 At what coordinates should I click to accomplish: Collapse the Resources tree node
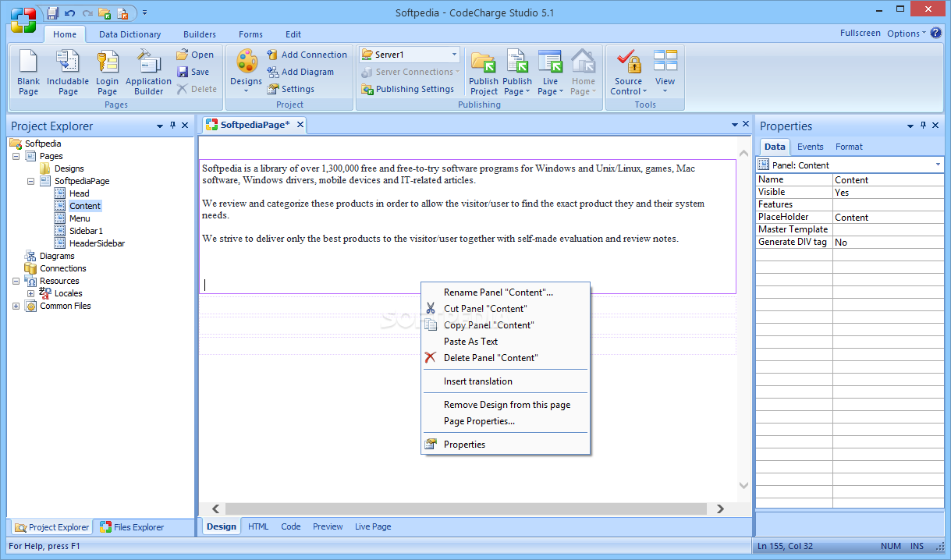[x=16, y=281]
